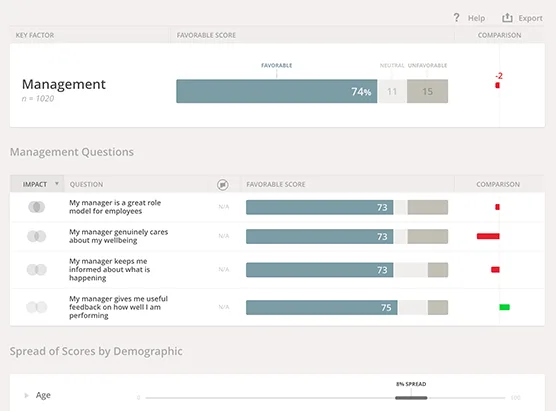
Task: Sort by the IMPACT column dropdown arrow
Action: pos(56,184)
